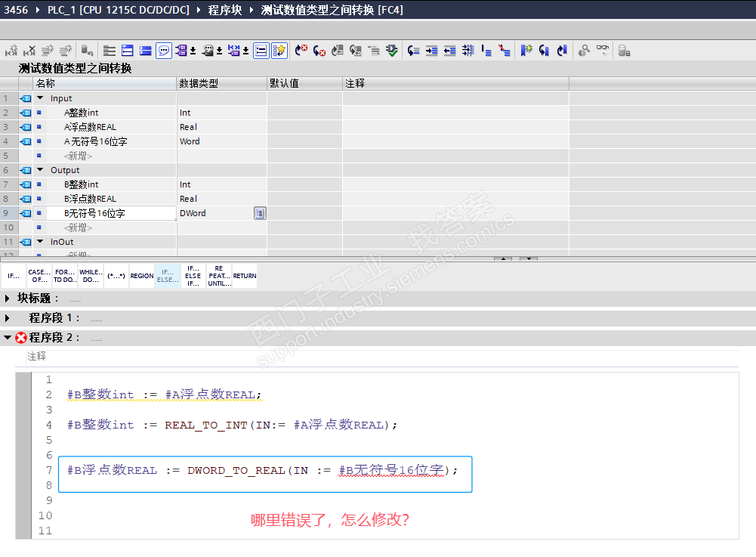Screen dimensions: 756x557
Task: Click the 数据类型 column header
Action: coord(222,83)
